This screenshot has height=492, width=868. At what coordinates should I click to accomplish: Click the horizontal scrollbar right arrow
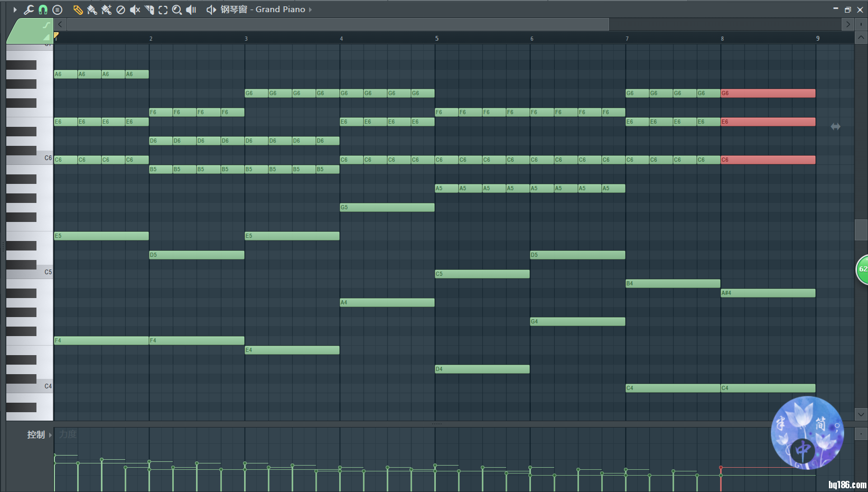pos(847,24)
